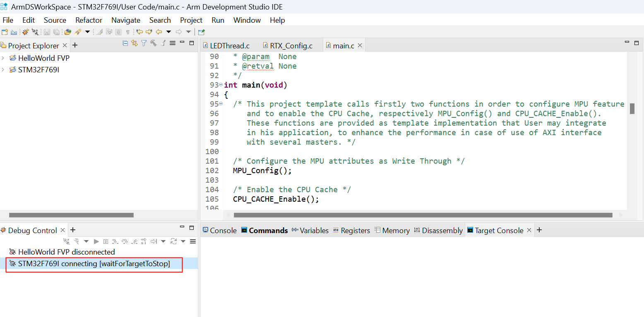Switch to the RTX_Config.c editor tab
This screenshot has height=317, width=644.
(x=291, y=46)
